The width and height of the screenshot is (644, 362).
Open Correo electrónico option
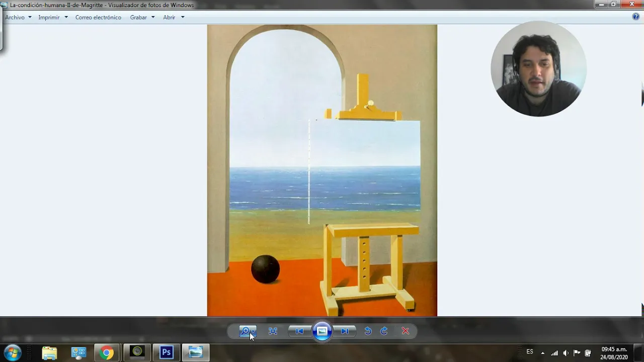[98, 17]
